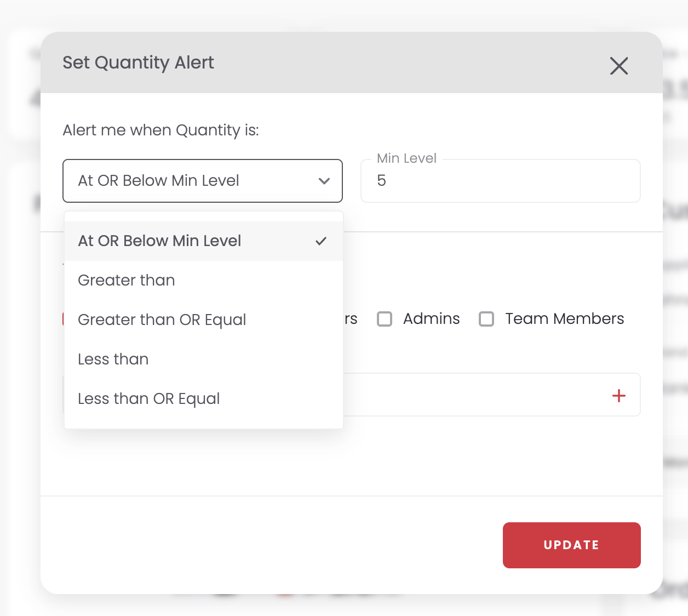Viewport: 688px width, 616px height.
Task: Click the Set Quantity Alert title
Action: 138,63
